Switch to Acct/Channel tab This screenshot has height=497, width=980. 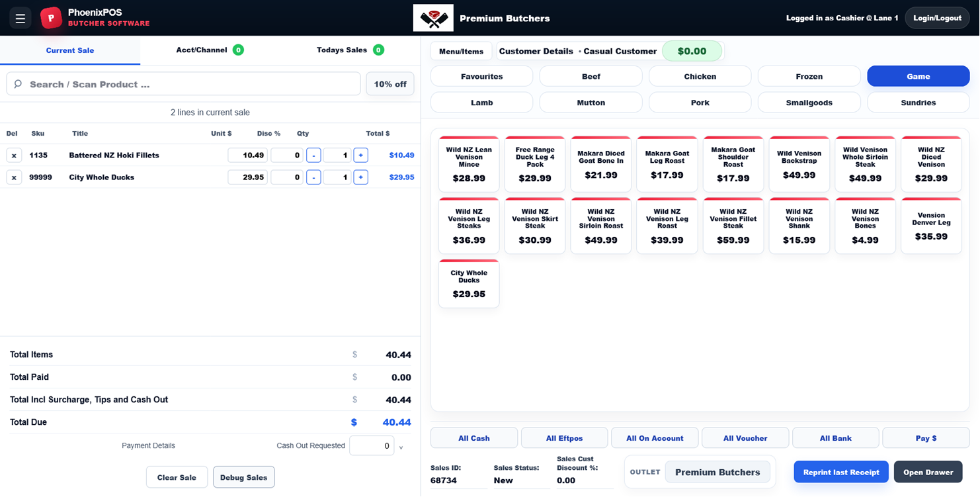(210, 50)
